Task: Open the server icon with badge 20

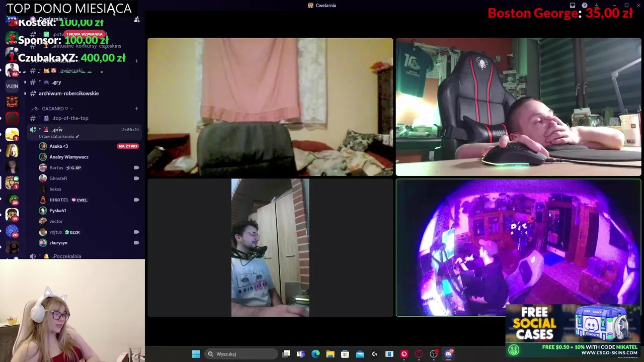Action: click(12, 231)
